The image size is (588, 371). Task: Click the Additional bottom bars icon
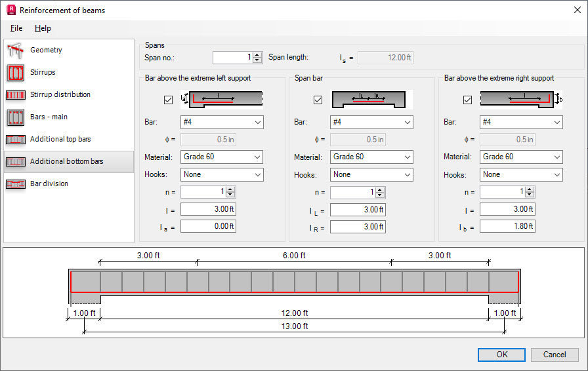point(15,161)
